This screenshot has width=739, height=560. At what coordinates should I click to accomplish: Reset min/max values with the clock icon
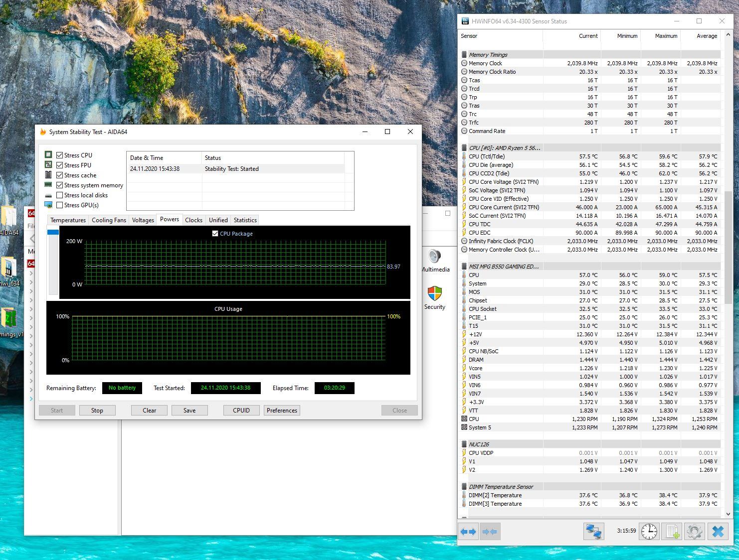tap(649, 532)
